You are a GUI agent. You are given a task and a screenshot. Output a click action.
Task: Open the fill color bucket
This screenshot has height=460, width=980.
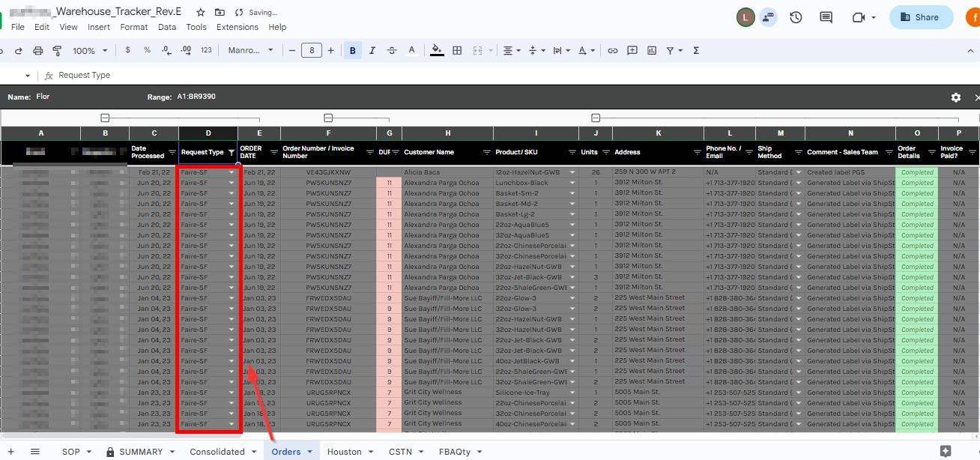[x=437, y=50]
